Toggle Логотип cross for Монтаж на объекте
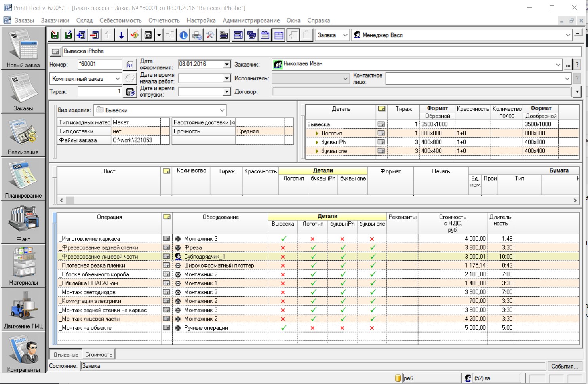The width and height of the screenshot is (588, 384). [313, 328]
